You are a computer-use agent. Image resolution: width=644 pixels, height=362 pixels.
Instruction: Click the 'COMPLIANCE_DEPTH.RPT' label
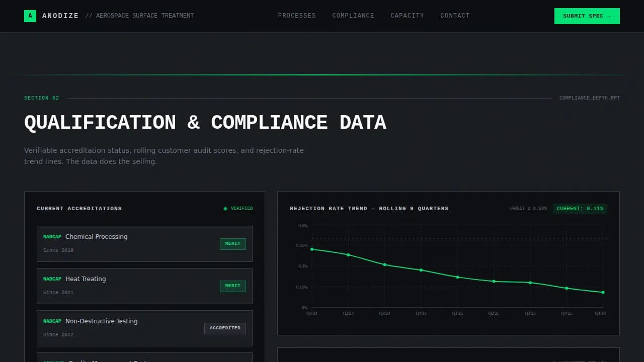tap(590, 98)
